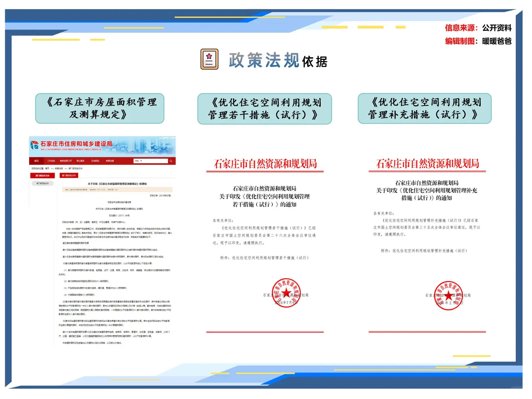Click the article title 关于印发《石家庄市房屋面积管理及测算规定》的通知
This screenshot has width=532, height=399.
117,184
